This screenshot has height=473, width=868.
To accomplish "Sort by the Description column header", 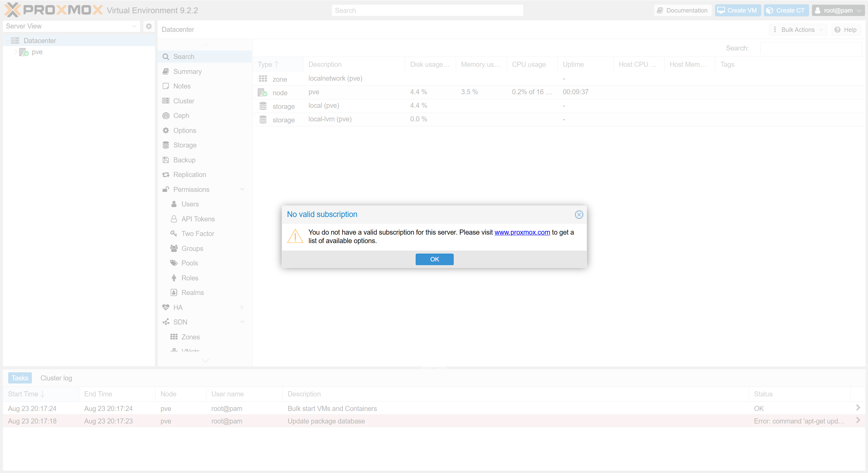I will (x=354, y=64).
